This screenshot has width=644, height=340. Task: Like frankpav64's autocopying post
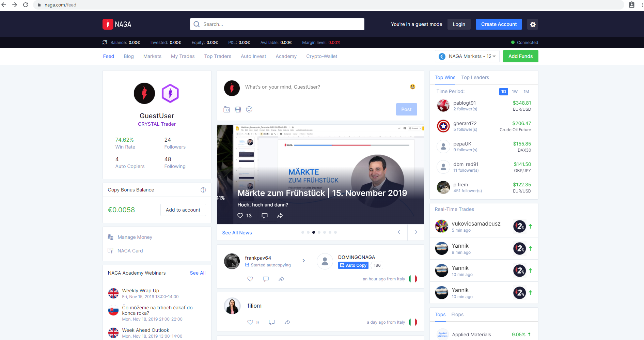coord(250,279)
